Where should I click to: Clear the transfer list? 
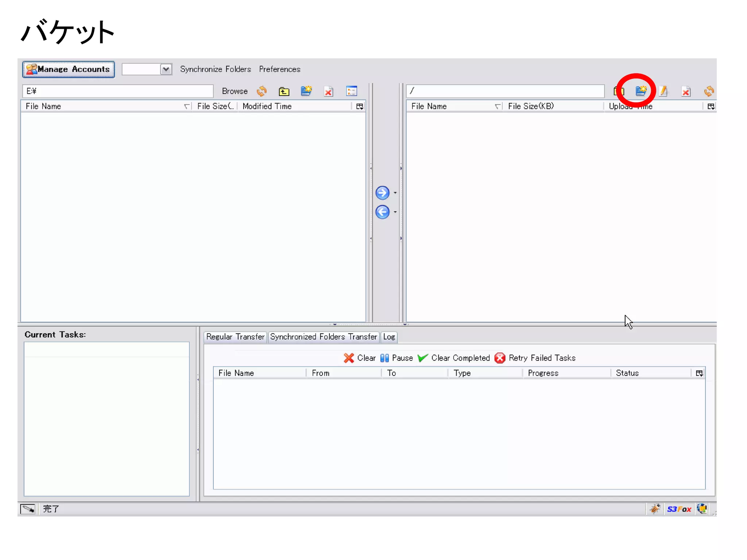click(x=360, y=358)
